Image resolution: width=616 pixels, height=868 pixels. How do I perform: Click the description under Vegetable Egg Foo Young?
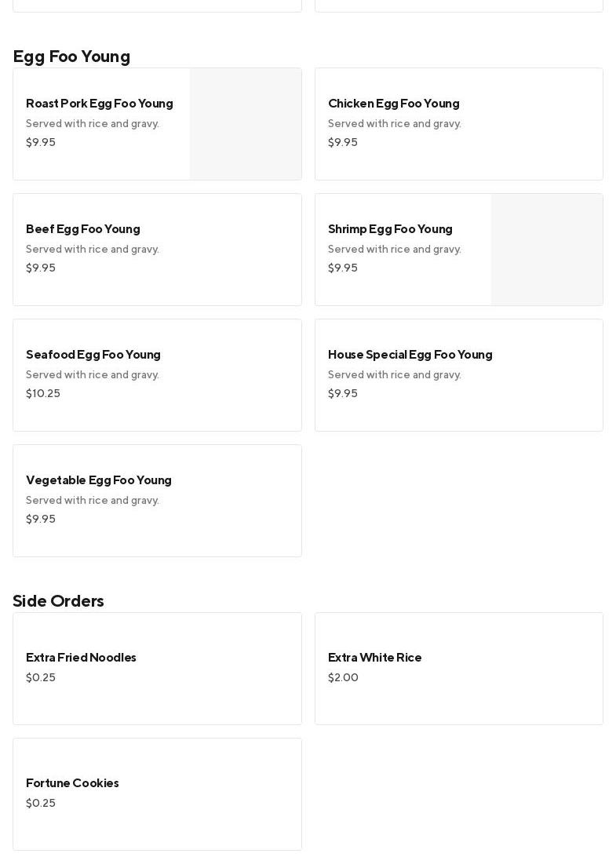point(93,501)
